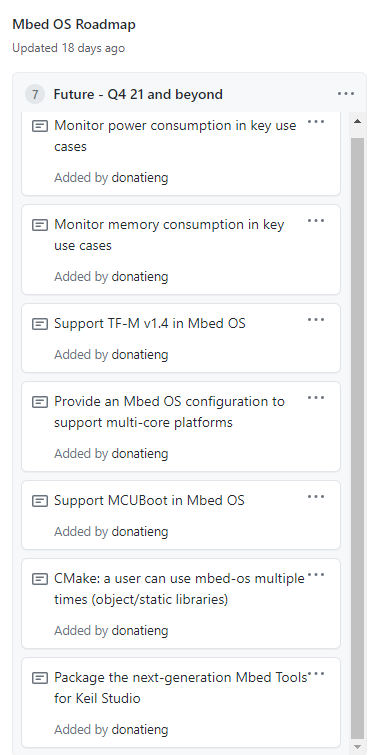This screenshot has height=755, width=378.
Task: Click note icon of Support MCUBoot card
Action: (40, 501)
